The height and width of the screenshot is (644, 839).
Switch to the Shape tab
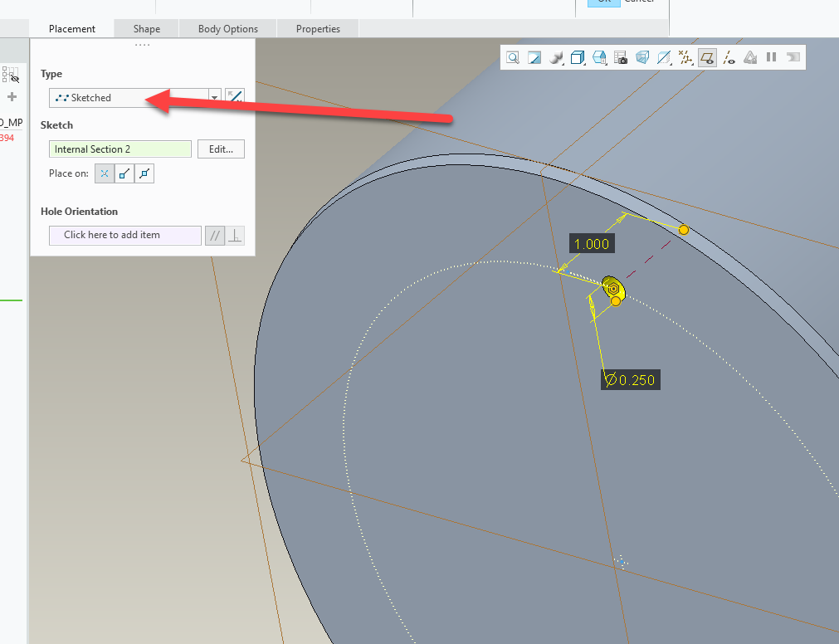point(147,29)
